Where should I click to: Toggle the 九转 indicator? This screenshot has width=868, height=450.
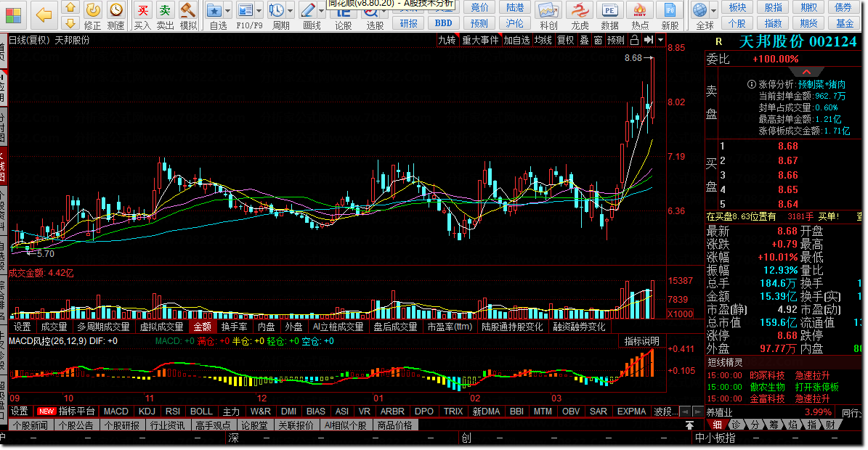pos(447,40)
